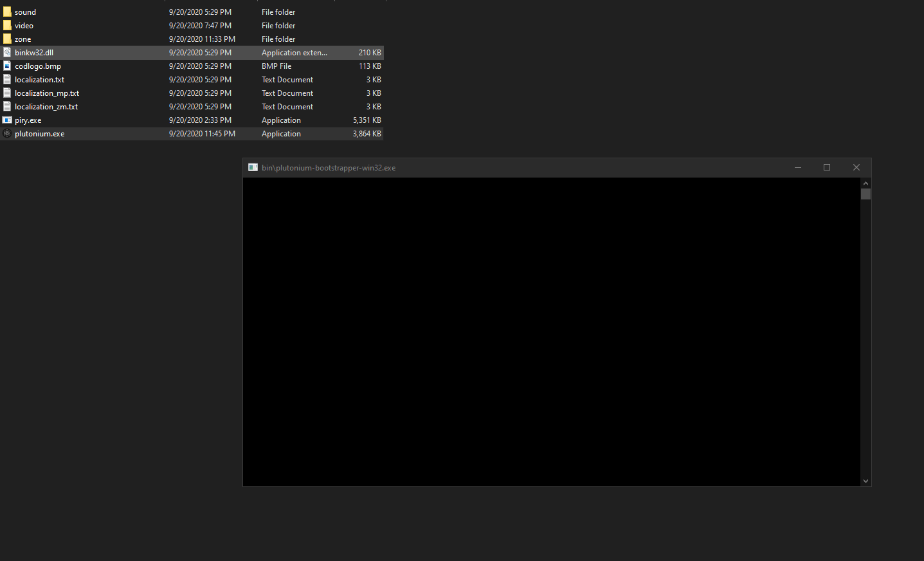The image size is (924, 561).
Task: Select the sound folder icon
Action: 7,12
